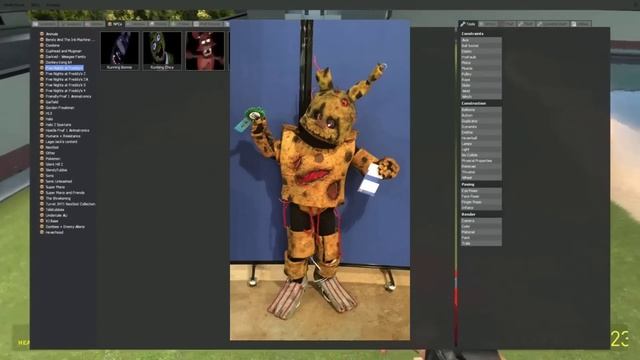Select the Camera render tool
The width and height of the screenshot is (640, 360).
(x=481, y=221)
